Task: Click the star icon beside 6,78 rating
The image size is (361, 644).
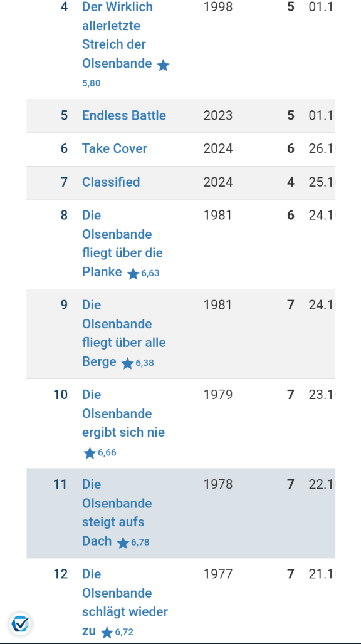Action: pyautogui.click(x=123, y=543)
